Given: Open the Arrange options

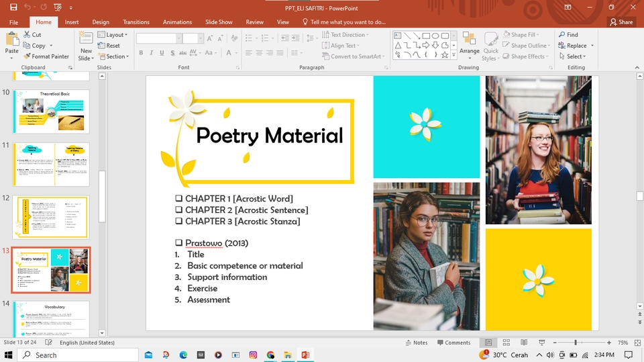Looking at the screenshot, I should tap(470, 45).
